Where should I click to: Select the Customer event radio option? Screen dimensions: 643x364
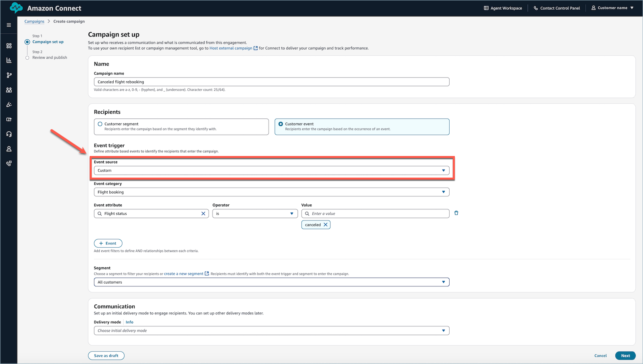pyautogui.click(x=281, y=124)
